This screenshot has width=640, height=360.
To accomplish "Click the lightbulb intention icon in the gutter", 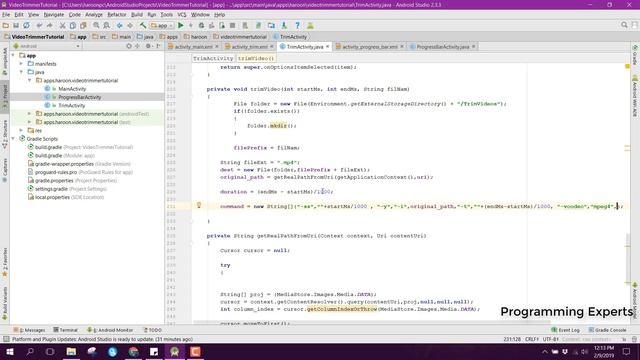I will 199,205.
